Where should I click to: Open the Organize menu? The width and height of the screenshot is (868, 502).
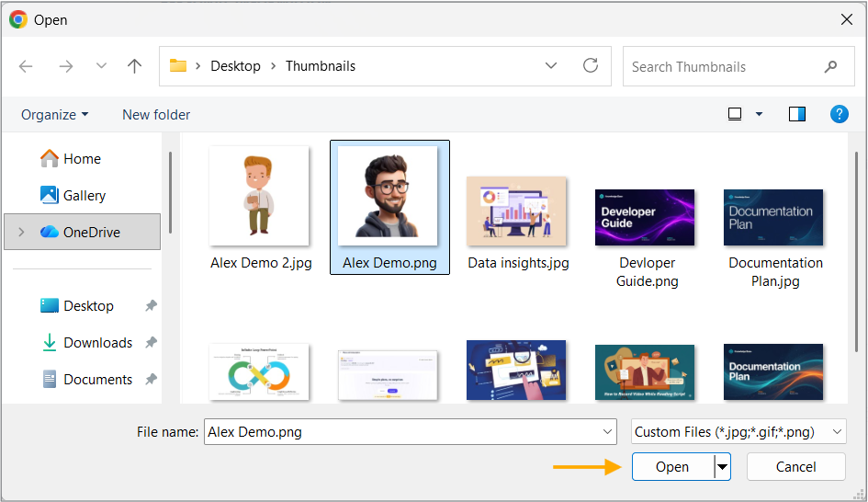54,115
